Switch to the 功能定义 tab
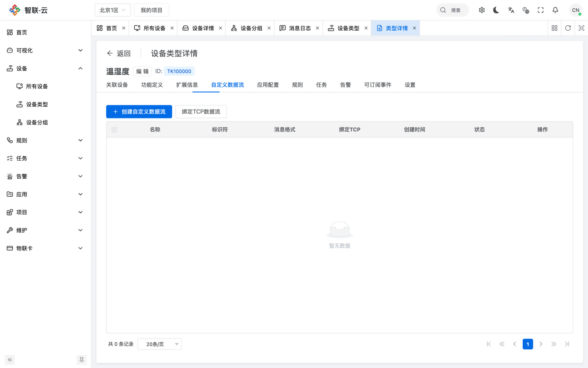Screen dimensions: 588x368 tap(152, 85)
